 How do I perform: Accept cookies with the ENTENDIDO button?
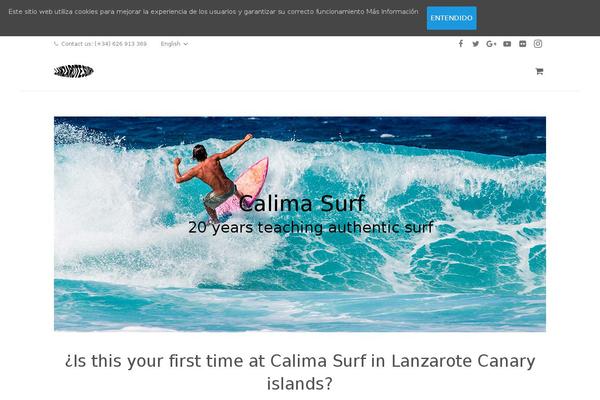[452, 18]
